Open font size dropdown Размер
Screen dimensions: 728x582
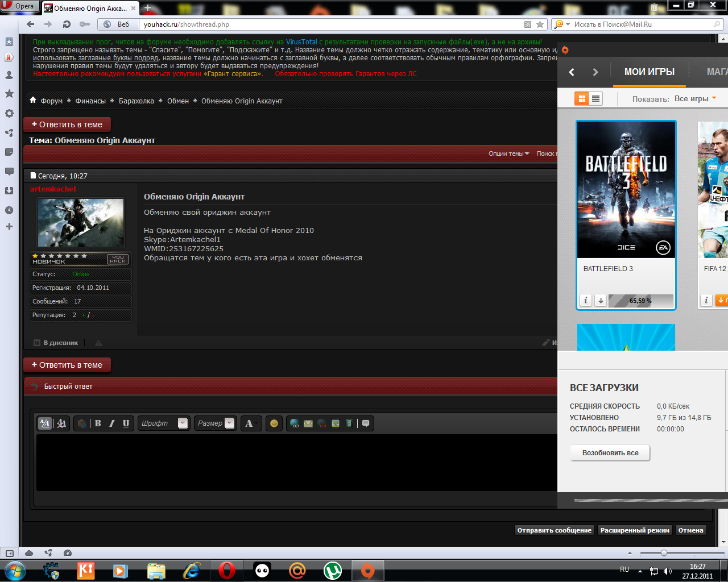point(216,423)
